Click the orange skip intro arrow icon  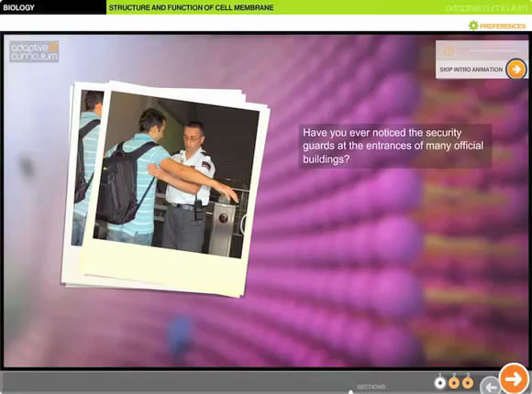pyautogui.click(x=515, y=69)
